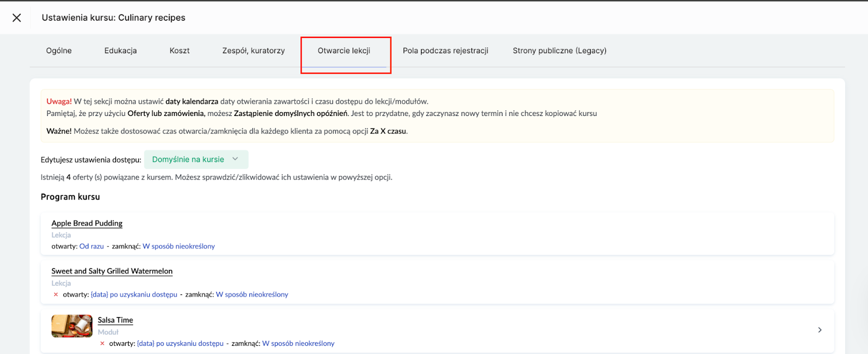Switch to the Edukacja tab
The image size is (868, 354).
(120, 51)
